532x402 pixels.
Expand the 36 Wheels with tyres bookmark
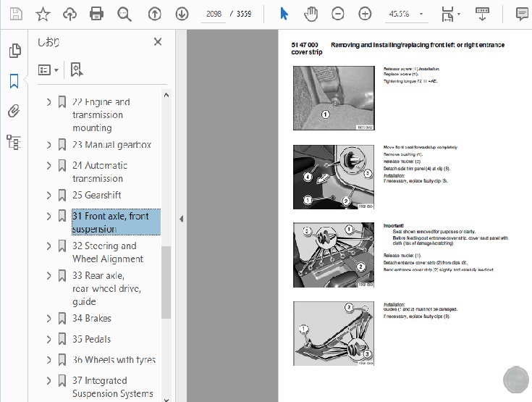tap(49, 360)
